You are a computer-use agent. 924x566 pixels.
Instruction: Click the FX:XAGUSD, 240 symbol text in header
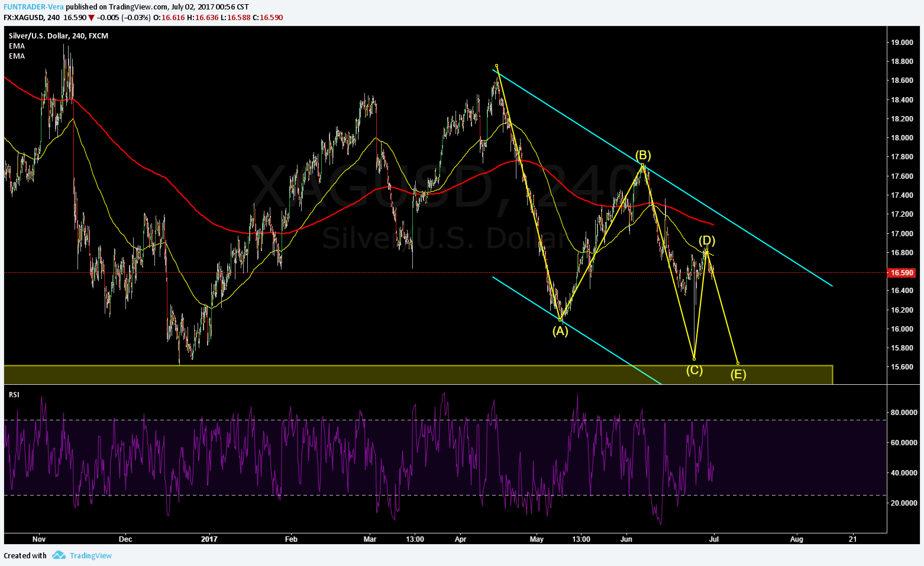pos(32,17)
